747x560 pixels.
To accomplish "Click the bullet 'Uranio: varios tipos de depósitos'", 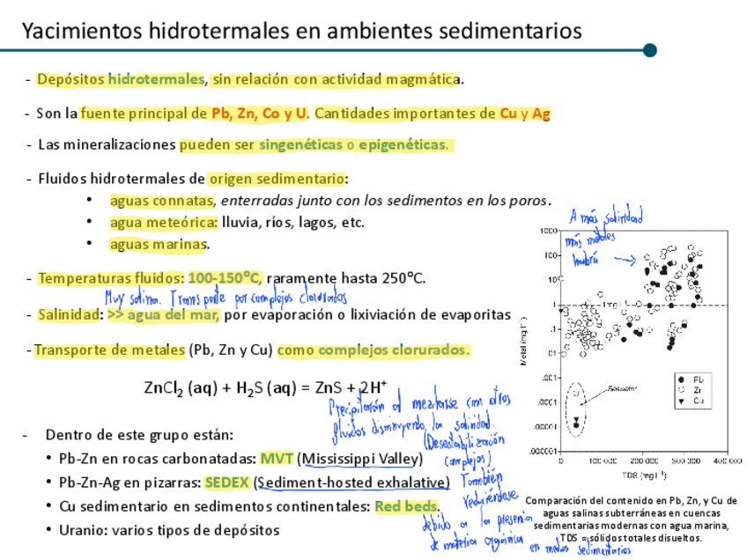I will [169, 530].
